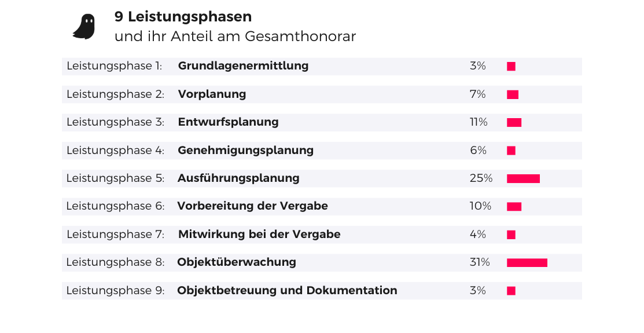Click the Ausführungsplanung phase label
Image resolution: width=644 pixels, height=333 pixels.
tap(238, 178)
